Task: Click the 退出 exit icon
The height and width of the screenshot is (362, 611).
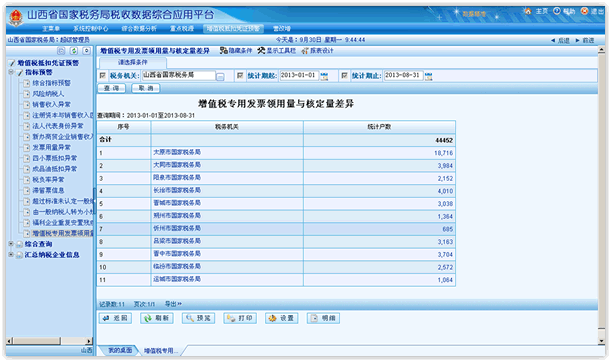Action: pyautogui.click(x=585, y=11)
